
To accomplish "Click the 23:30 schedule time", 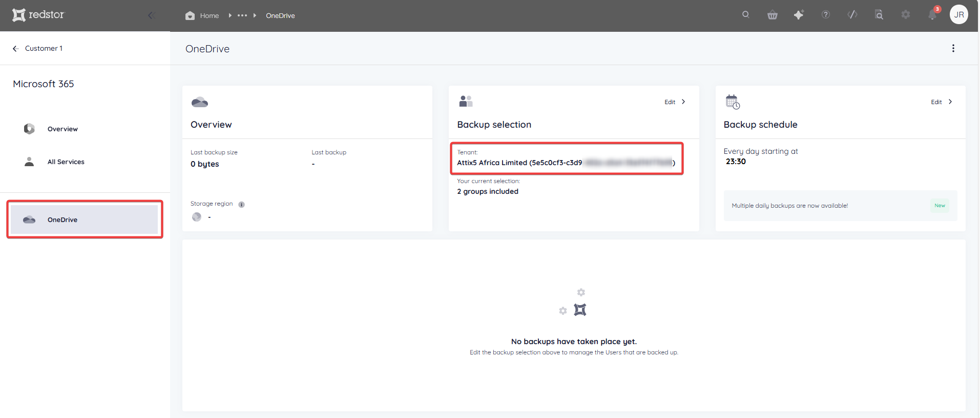I will pyautogui.click(x=736, y=162).
